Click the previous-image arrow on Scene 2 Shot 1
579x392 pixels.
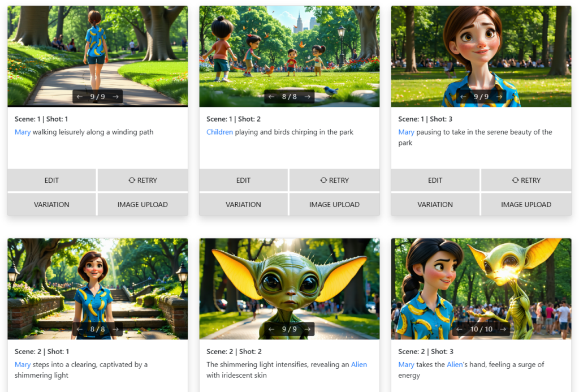click(80, 329)
